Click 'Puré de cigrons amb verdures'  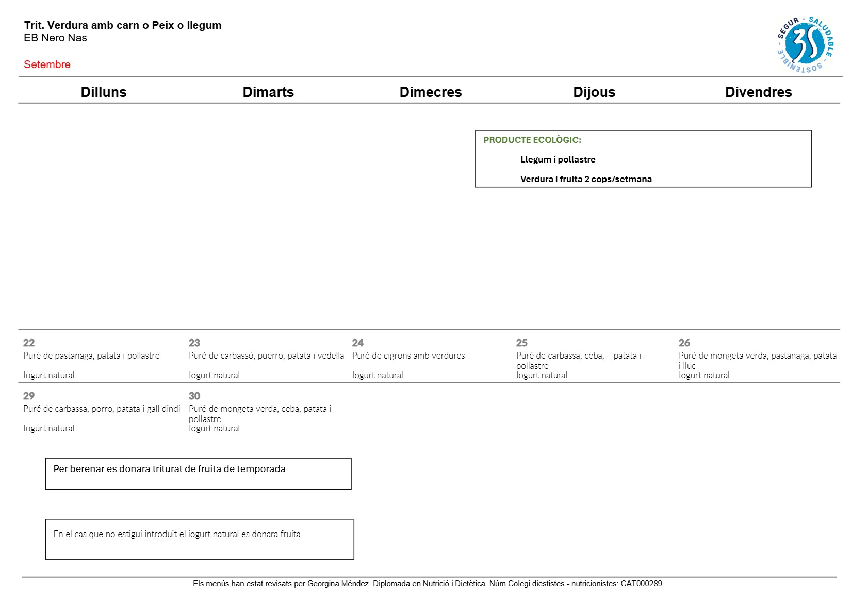click(408, 356)
